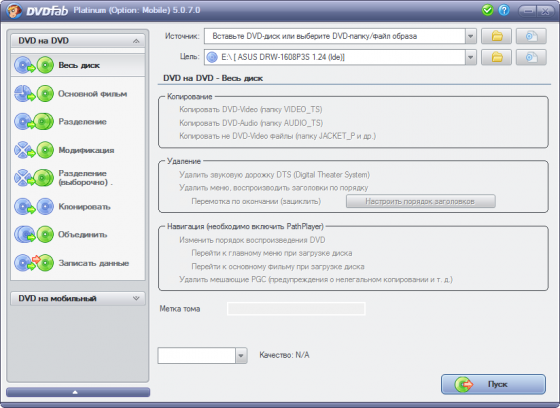Toggle Удалить звуковую дорожку DTS

coord(274,175)
